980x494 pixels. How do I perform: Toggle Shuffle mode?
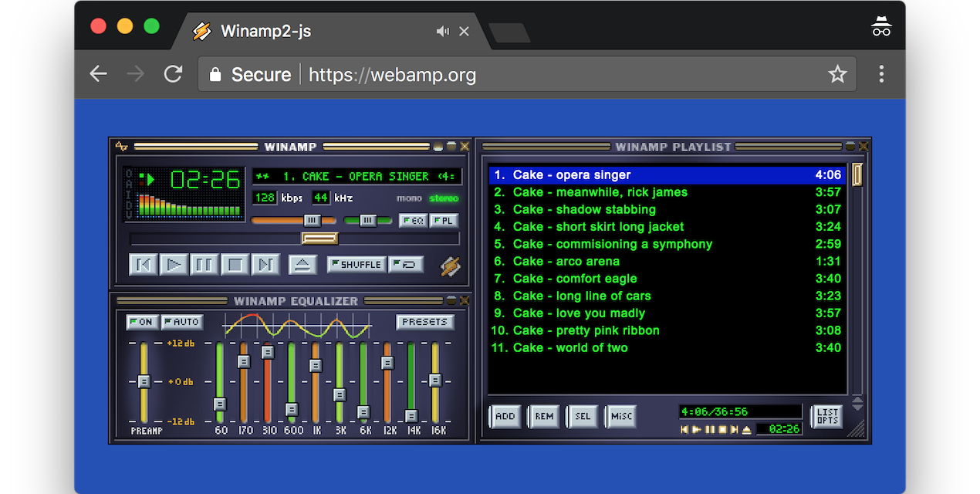click(355, 265)
